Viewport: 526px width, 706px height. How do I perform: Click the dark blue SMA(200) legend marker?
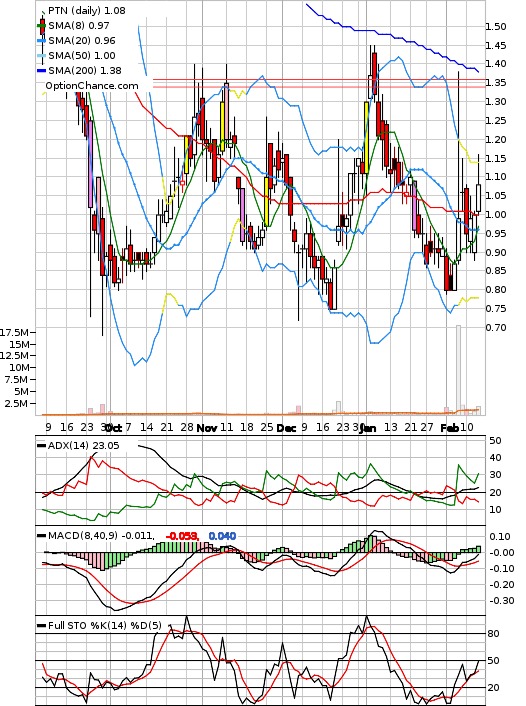pyautogui.click(x=42, y=71)
